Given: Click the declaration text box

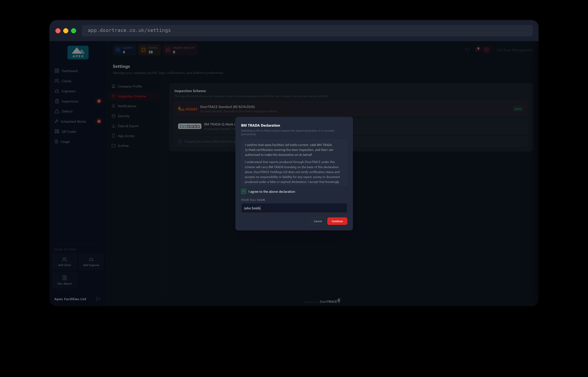Looking at the screenshot, I should click(294, 162).
